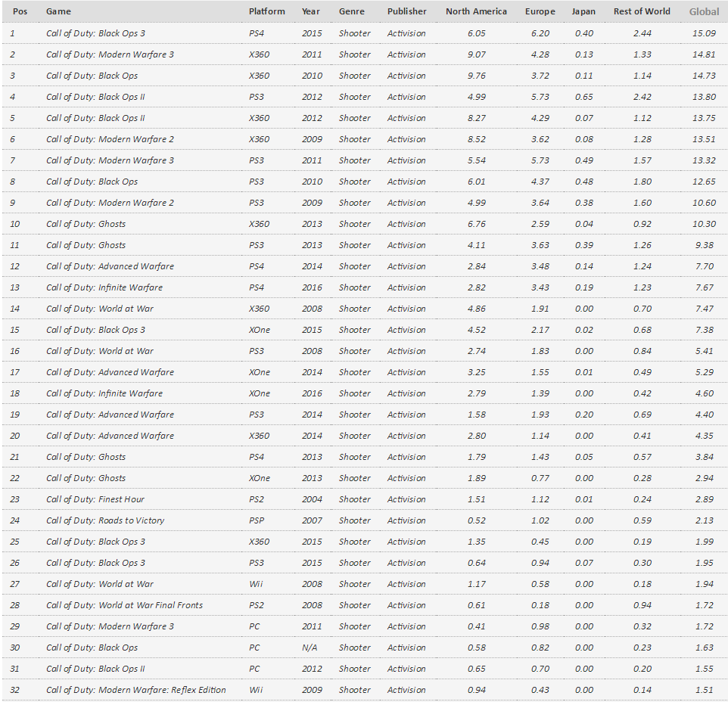Viewport: 728px width, 702px height.
Task: Click Rest of World value 1.80
Action: [642, 182]
